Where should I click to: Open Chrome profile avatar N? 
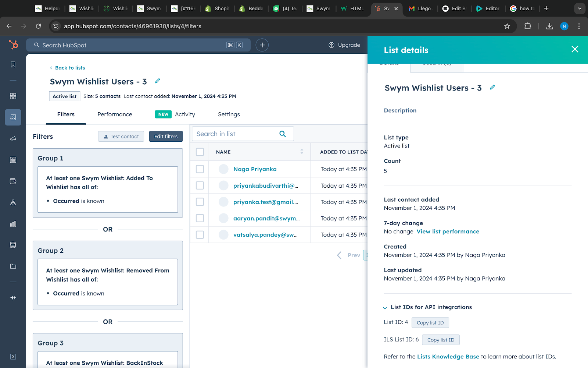[x=564, y=26]
